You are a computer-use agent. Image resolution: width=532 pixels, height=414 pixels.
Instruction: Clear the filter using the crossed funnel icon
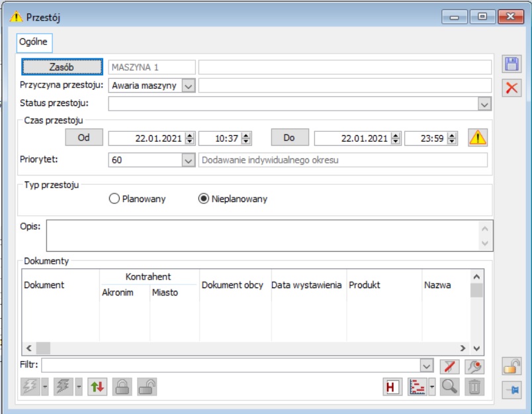[449, 366]
